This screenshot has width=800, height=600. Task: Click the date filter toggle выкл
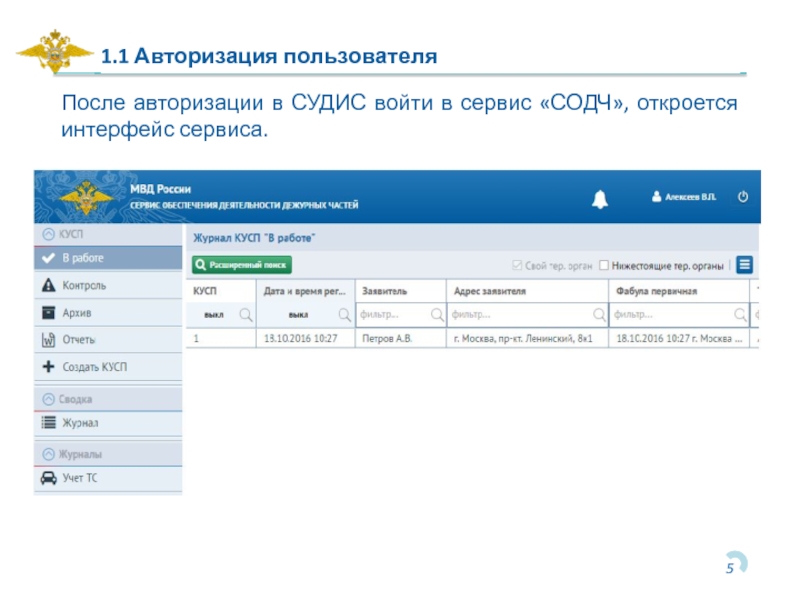click(x=298, y=315)
